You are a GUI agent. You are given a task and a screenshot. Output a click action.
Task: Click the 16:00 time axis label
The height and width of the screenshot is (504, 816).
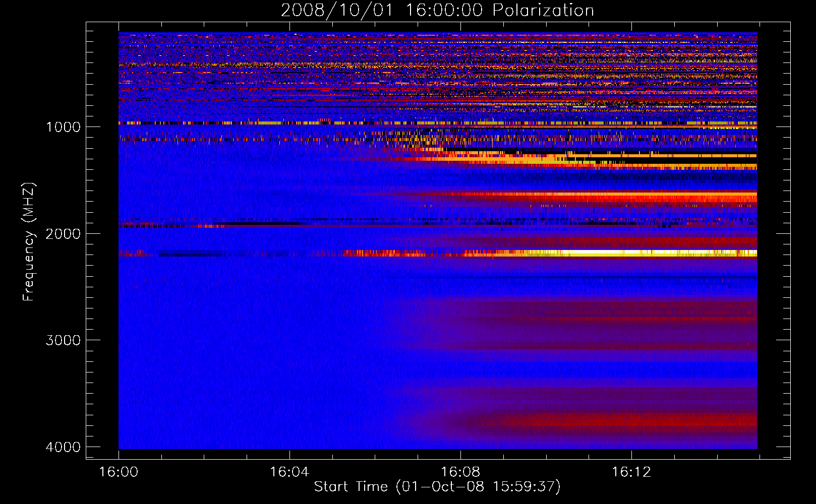point(119,472)
